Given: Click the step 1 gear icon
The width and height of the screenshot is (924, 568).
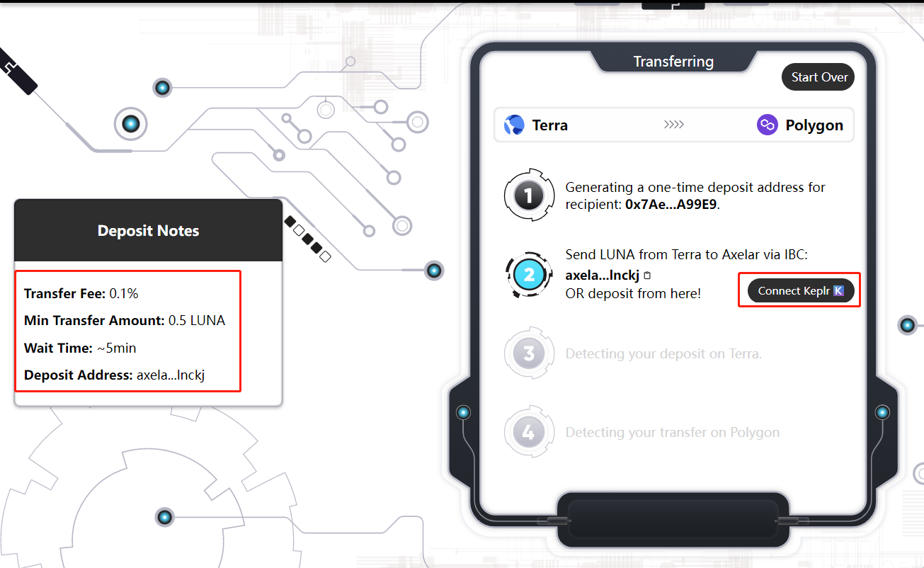Looking at the screenshot, I should (x=529, y=195).
